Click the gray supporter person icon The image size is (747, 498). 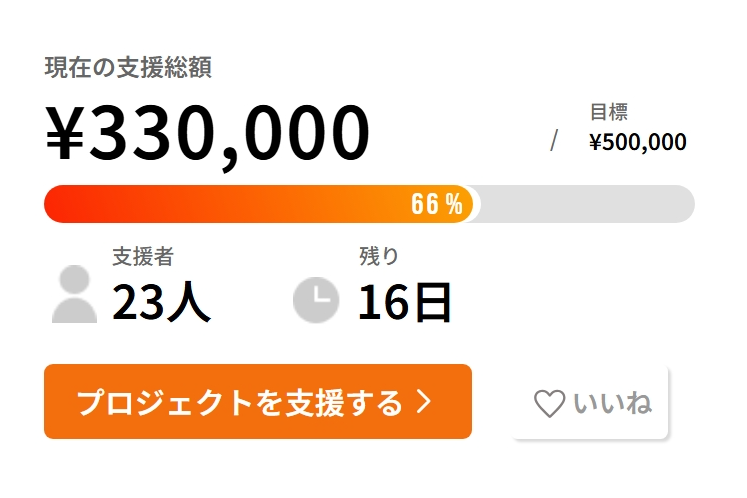(74, 295)
